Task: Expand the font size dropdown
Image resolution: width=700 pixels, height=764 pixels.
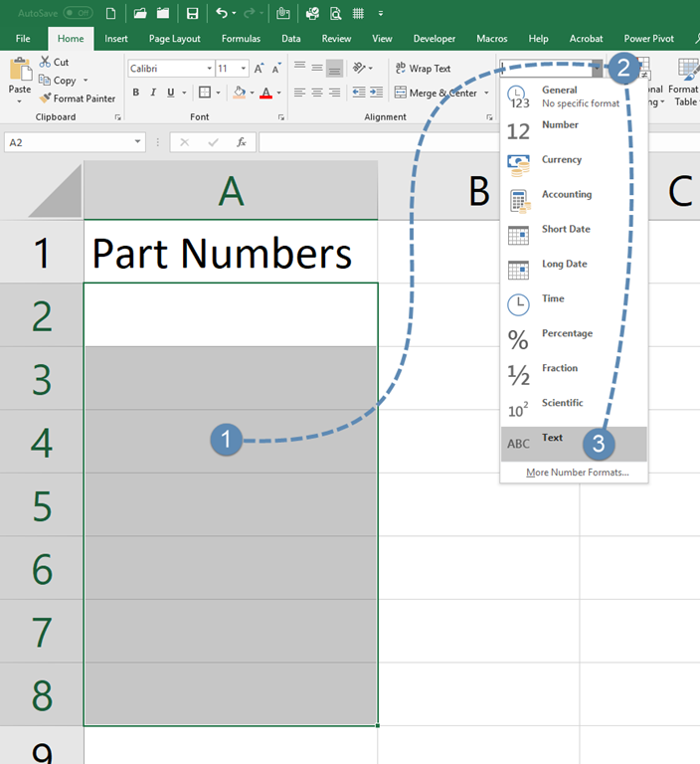Action: click(243, 69)
